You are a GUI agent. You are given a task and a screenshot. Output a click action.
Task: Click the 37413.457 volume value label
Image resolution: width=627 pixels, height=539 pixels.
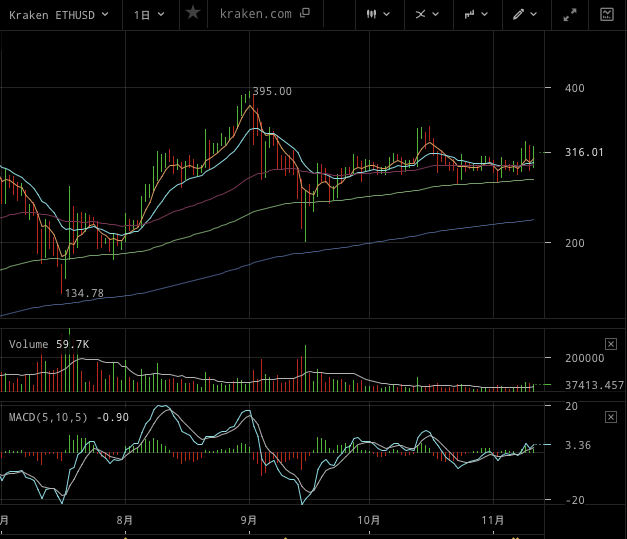(x=594, y=385)
